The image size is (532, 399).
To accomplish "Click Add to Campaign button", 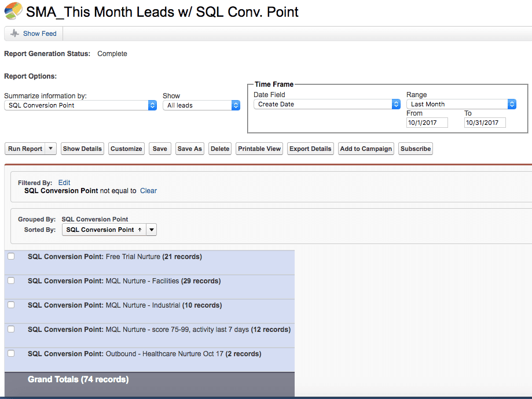I will (366, 149).
